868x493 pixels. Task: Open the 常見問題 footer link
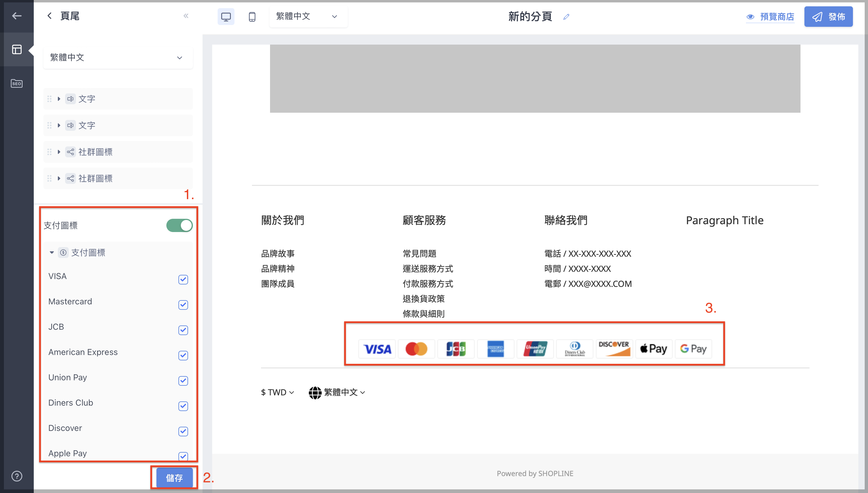tap(420, 253)
